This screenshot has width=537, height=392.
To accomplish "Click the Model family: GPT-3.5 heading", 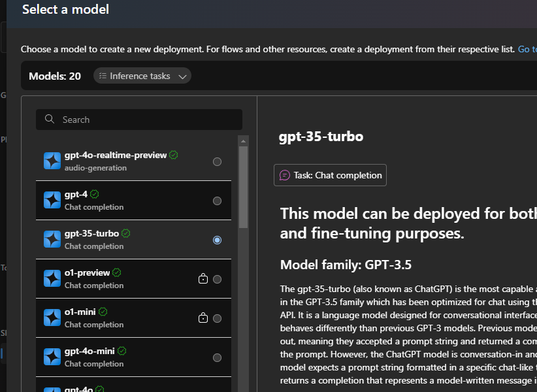I will pyautogui.click(x=346, y=265).
